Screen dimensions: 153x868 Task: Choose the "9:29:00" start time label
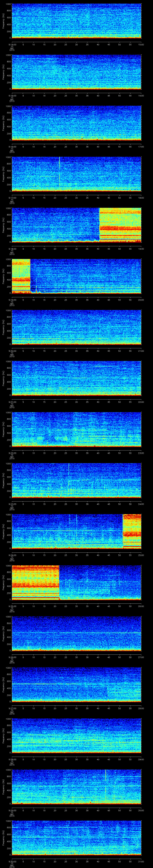point(12,810)
